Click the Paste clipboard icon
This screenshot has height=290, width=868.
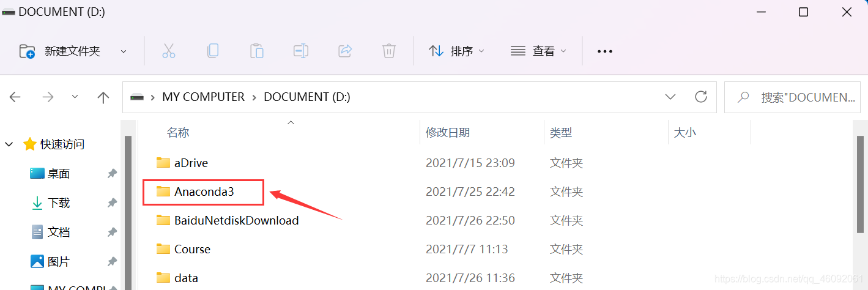click(257, 51)
